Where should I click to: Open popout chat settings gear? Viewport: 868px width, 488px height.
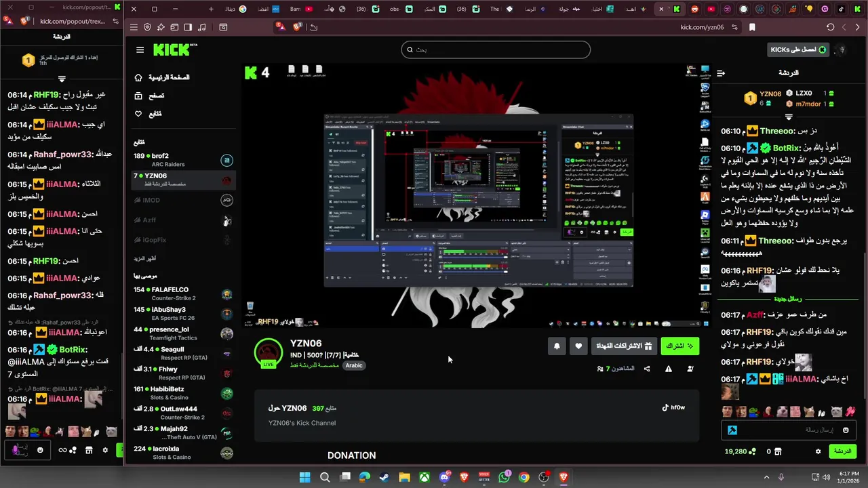105,450
